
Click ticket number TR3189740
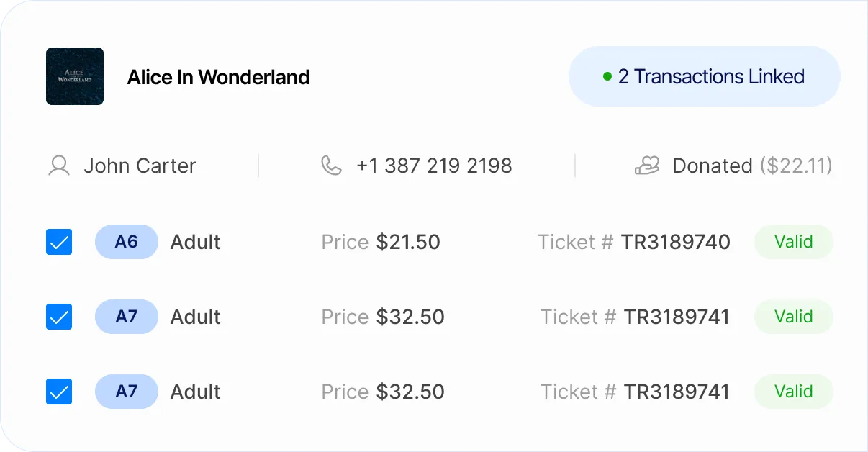point(675,243)
